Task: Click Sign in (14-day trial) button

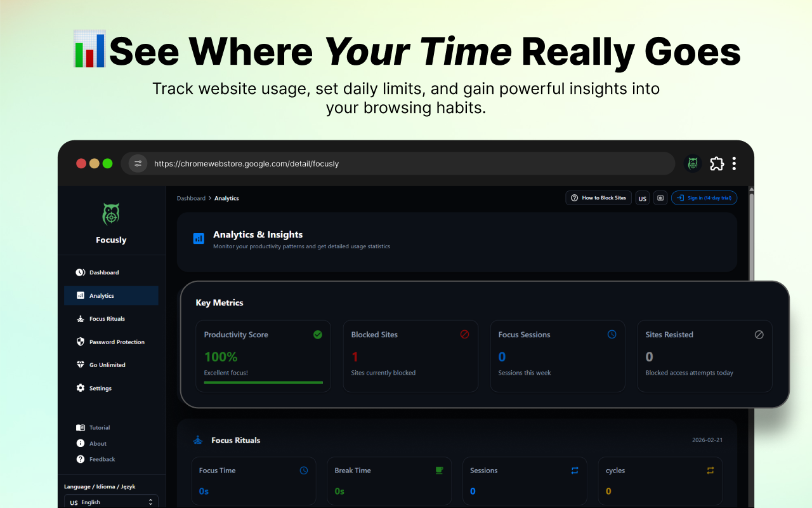Action: pyautogui.click(x=704, y=198)
